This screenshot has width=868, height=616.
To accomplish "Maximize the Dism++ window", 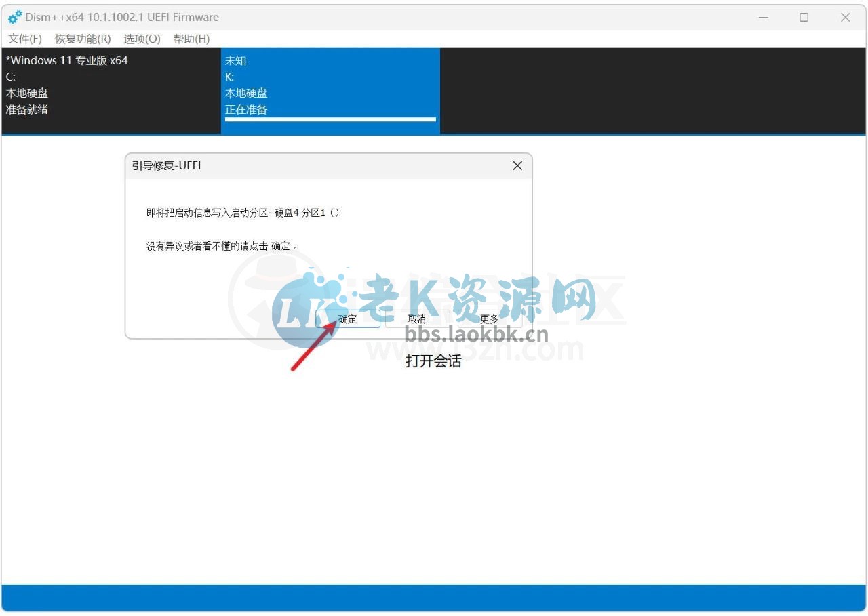I will 804,18.
